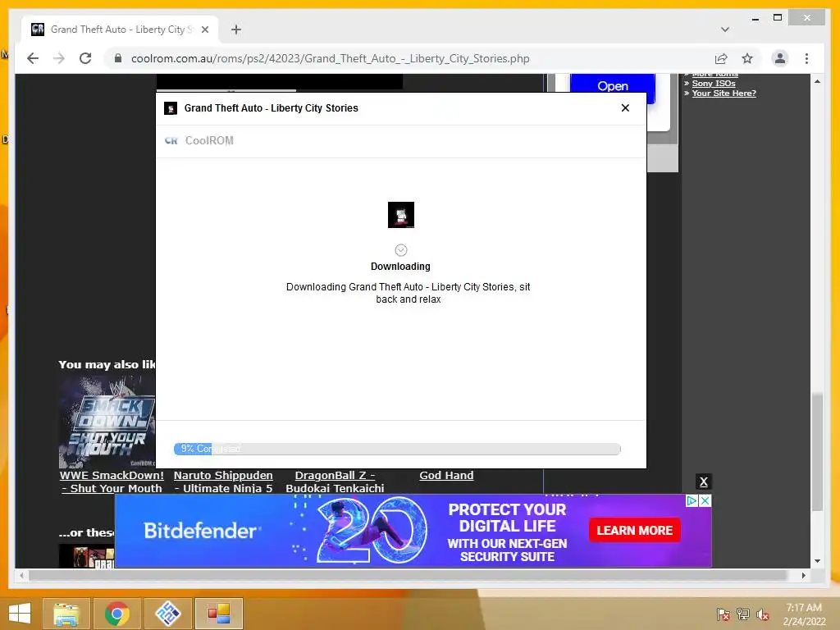View site info via padlock icon
The image size is (840, 630).
coord(118,58)
